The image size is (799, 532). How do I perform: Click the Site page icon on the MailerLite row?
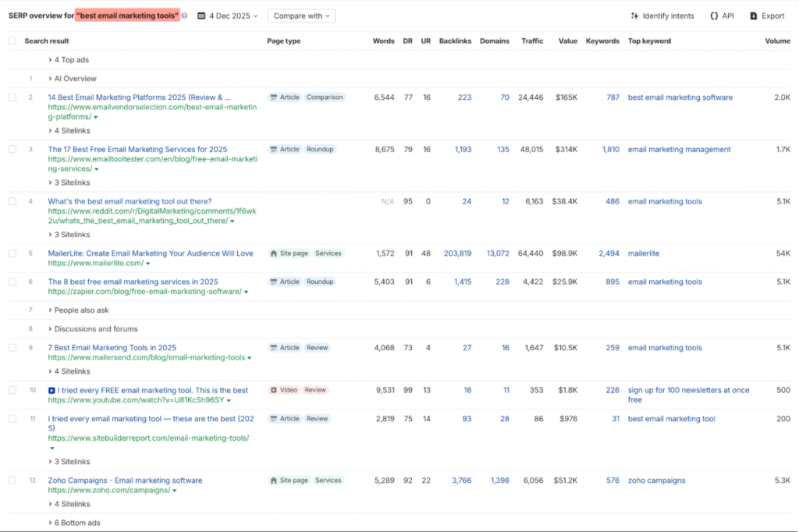coord(273,253)
